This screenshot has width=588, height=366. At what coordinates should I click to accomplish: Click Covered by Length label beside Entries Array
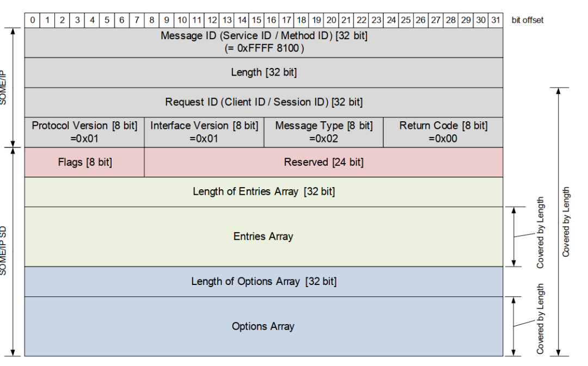[540, 233]
